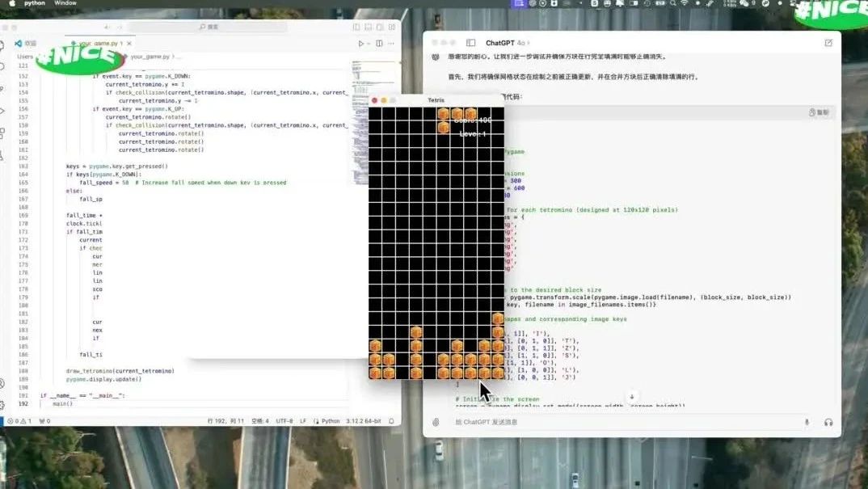Open the ChatGPT 4o model selector

(x=508, y=43)
